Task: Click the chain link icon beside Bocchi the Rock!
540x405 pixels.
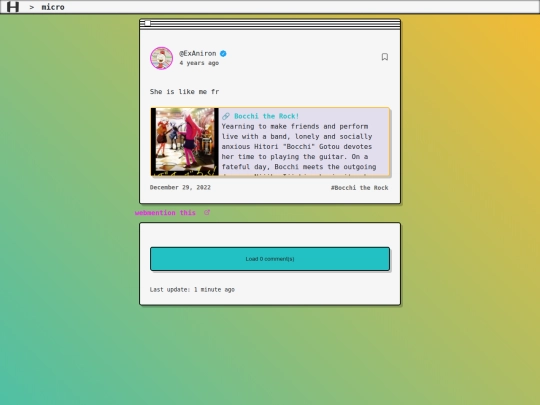Action: tap(226, 116)
